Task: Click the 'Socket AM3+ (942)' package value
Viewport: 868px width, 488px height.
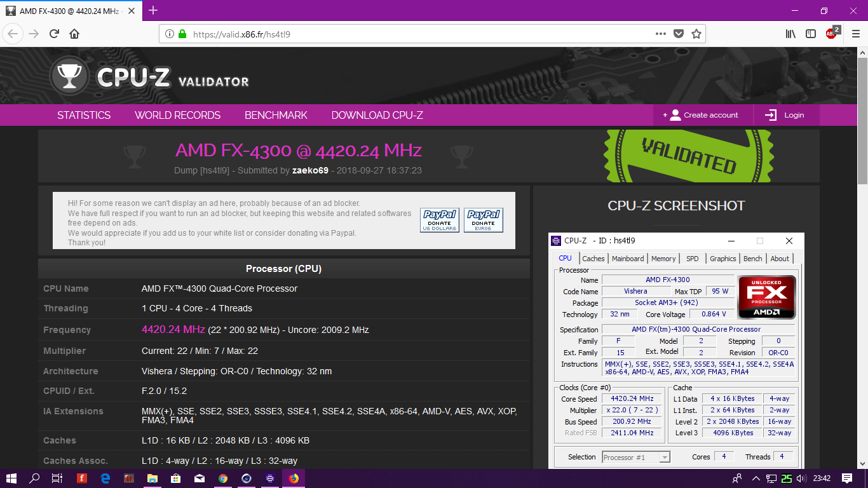Action: point(667,303)
